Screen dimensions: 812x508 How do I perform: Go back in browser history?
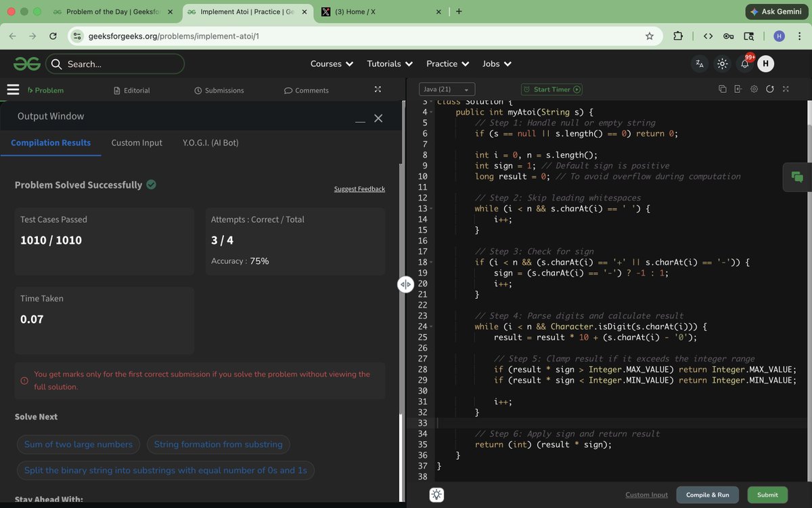click(x=14, y=36)
